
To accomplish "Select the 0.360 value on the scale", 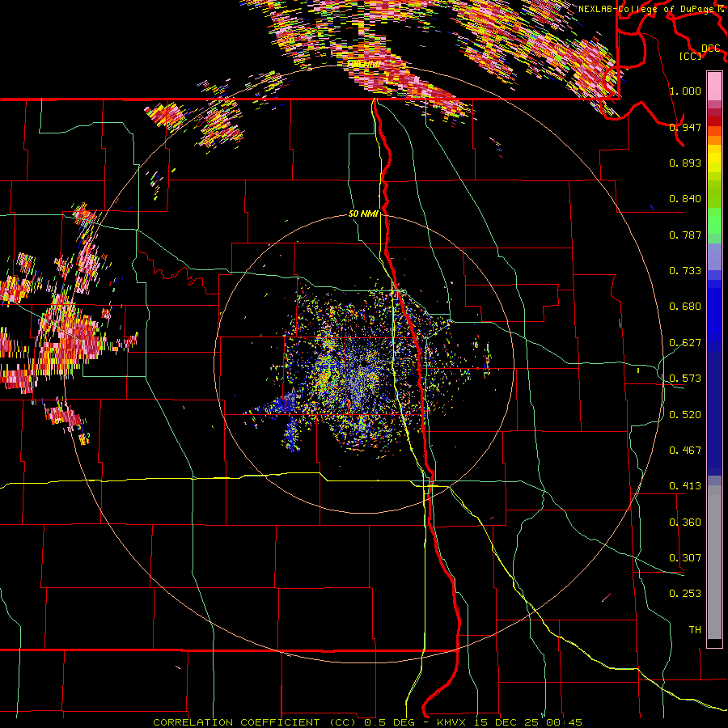I will click(685, 523).
